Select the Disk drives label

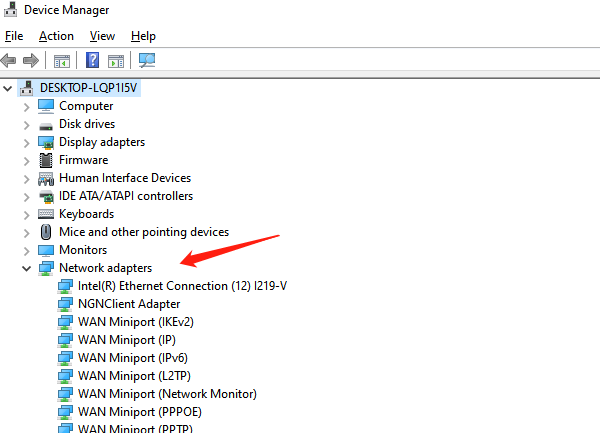click(x=87, y=124)
